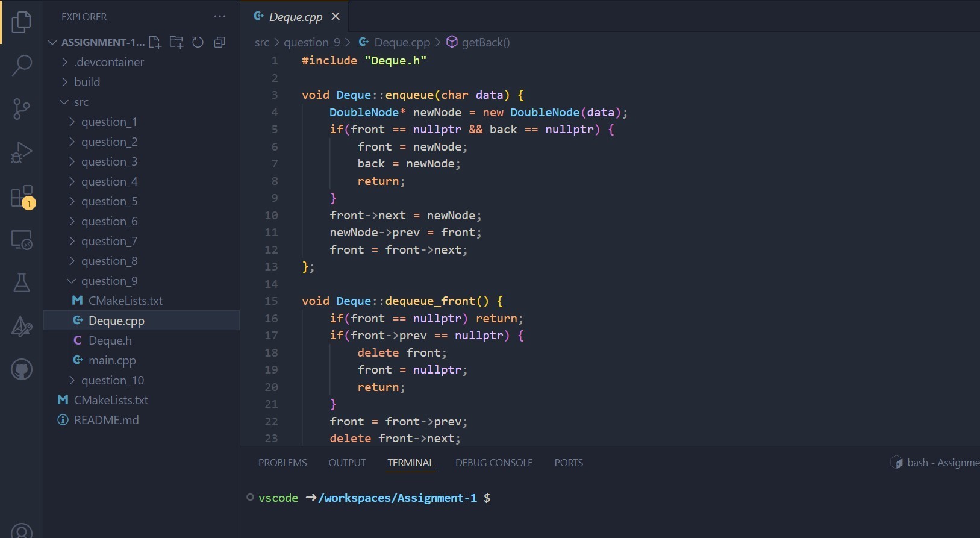
Task: Open Explorer views and more actions menu
Action: pyautogui.click(x=220, y=17)
